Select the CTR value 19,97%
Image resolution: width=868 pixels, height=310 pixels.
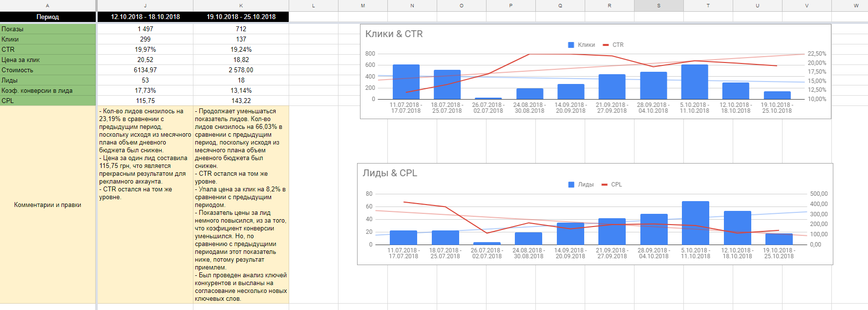tap(145, 49)
